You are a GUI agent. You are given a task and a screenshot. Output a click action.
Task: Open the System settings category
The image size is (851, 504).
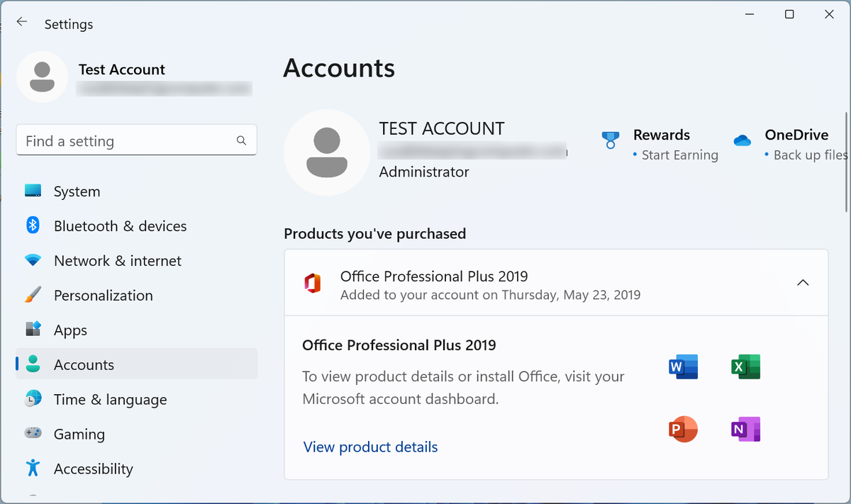point(77,191)
